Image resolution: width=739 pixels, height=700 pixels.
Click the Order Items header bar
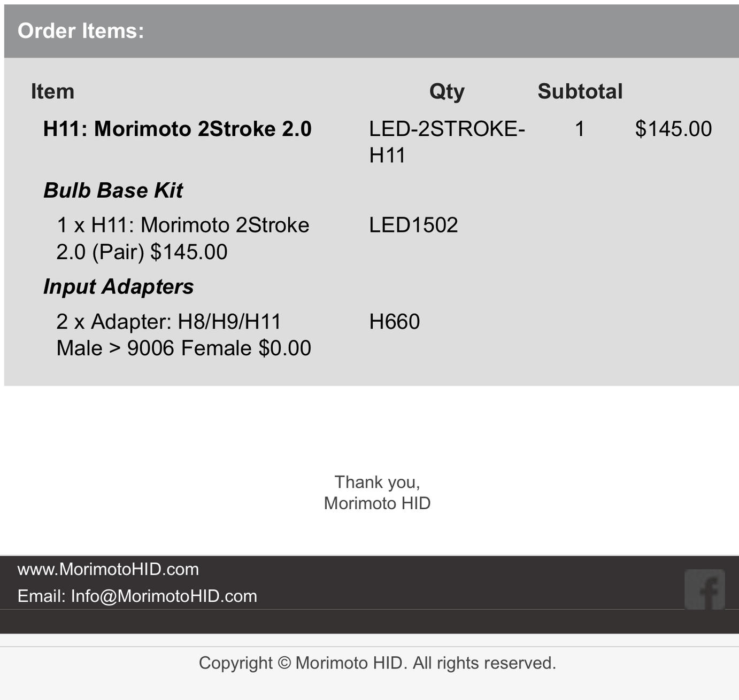[x=372, y=31]
